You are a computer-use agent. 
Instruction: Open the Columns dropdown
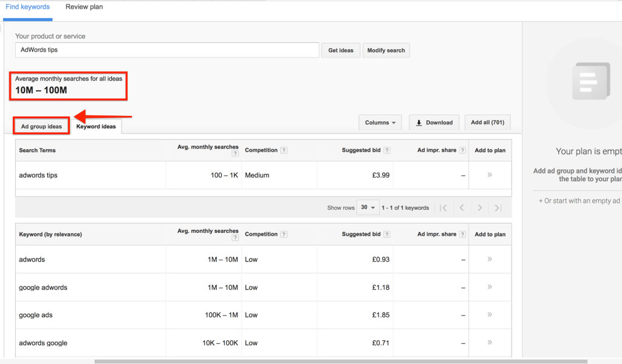pyautogui.click(x=380, y=123)
